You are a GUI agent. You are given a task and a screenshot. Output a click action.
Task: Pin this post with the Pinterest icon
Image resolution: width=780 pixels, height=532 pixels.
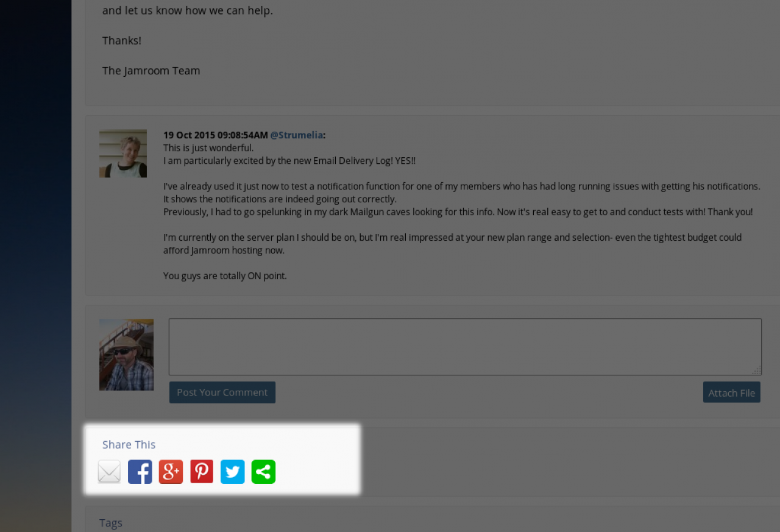coord(202,472)
